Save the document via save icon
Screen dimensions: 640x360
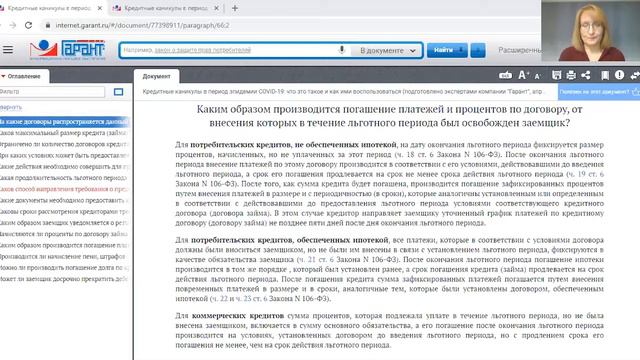click(x=556, y=75)
